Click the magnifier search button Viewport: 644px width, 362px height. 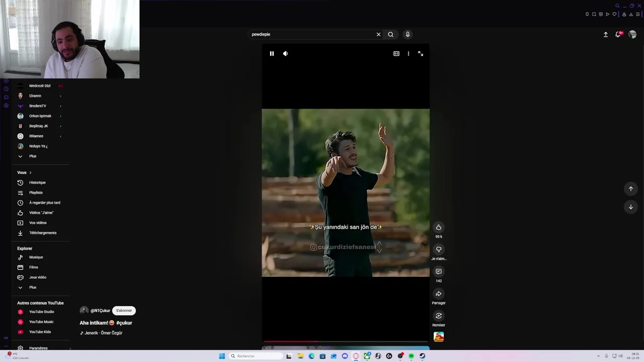click(390, 34)
